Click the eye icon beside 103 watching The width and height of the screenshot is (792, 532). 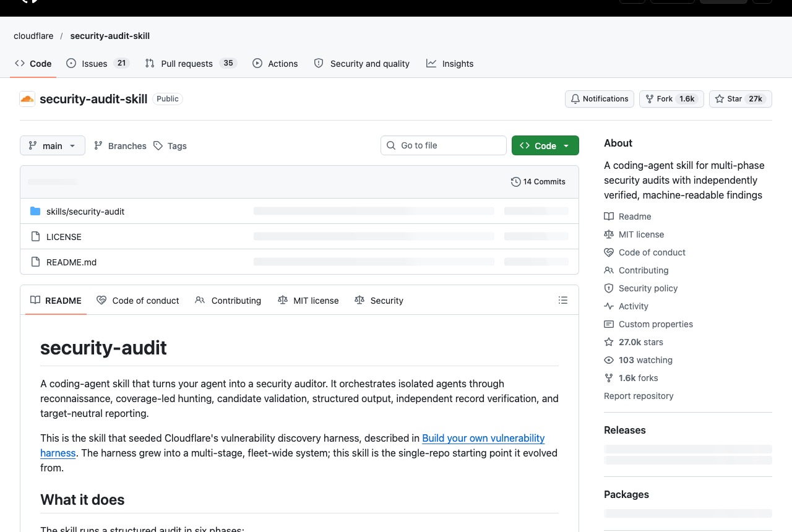pos(609,360)
